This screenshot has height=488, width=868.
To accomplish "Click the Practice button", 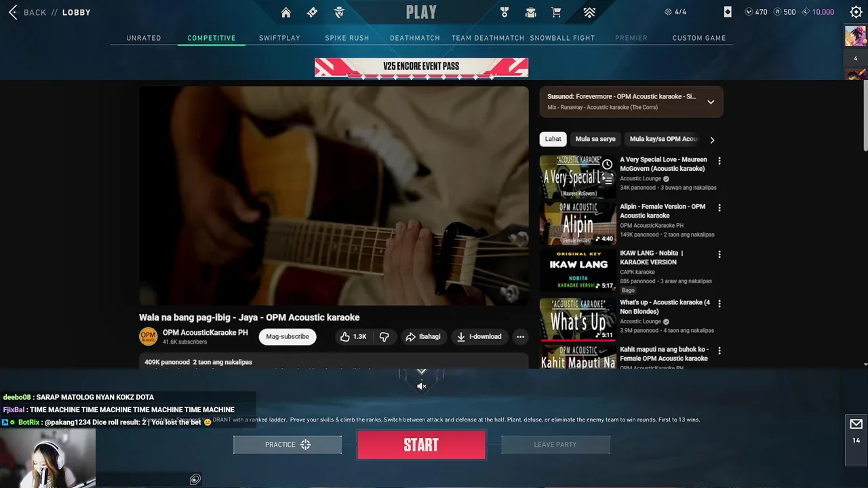I will click(288, 445).
